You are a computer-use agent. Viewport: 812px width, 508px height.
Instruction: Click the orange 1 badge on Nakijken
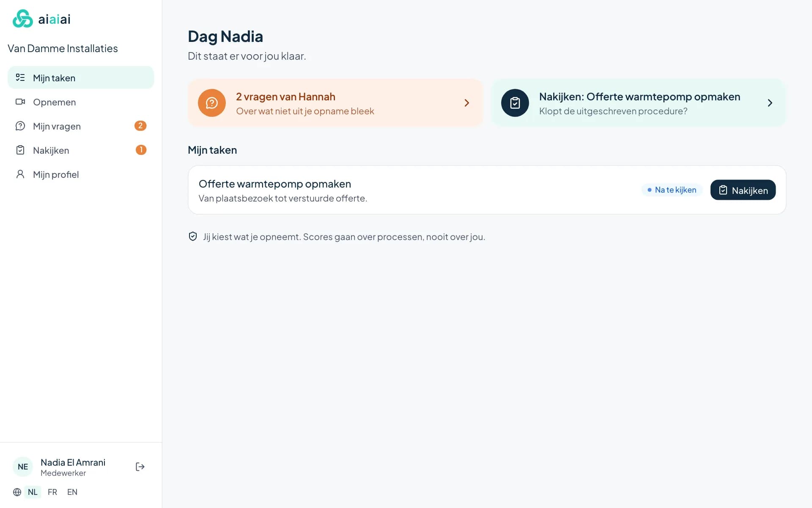[x=141, y=150]
